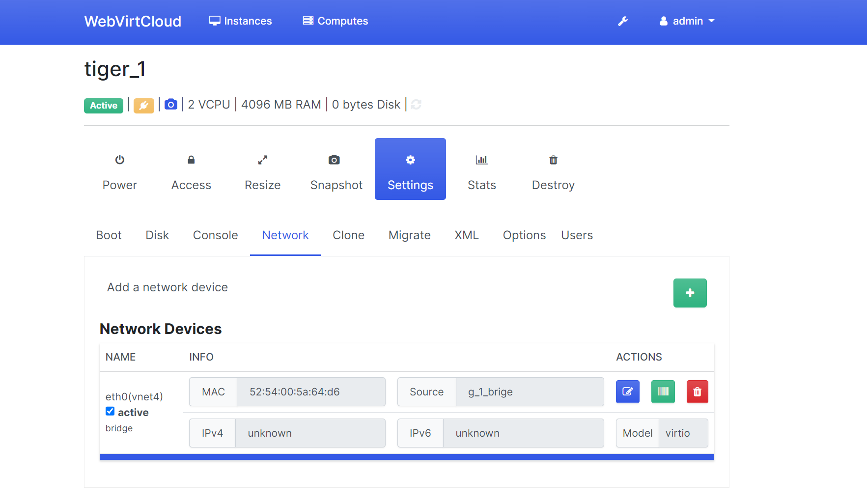Click the MAC address field 52:54:00:5a:64:d6
This screenshot has width=867, height=504.
pyautogui.click(x=311, y=392)
